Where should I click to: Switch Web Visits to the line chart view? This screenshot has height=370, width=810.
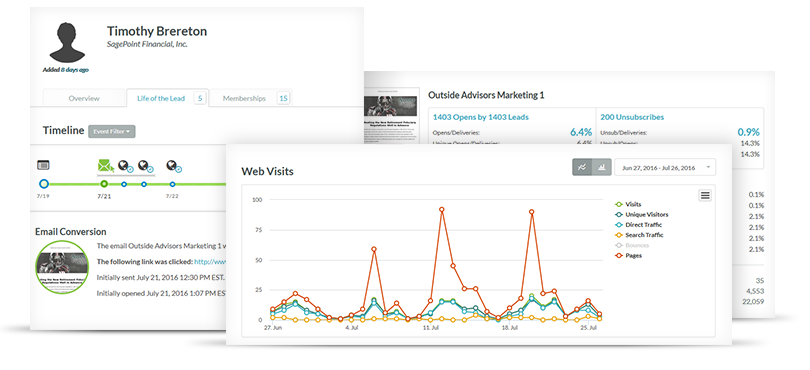pos(582,167)
